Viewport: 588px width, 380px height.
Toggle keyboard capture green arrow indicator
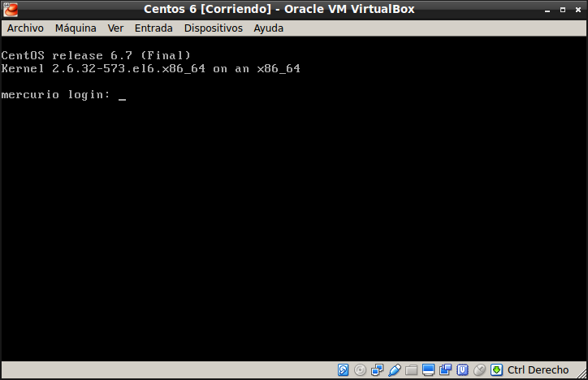coord(497,370)
